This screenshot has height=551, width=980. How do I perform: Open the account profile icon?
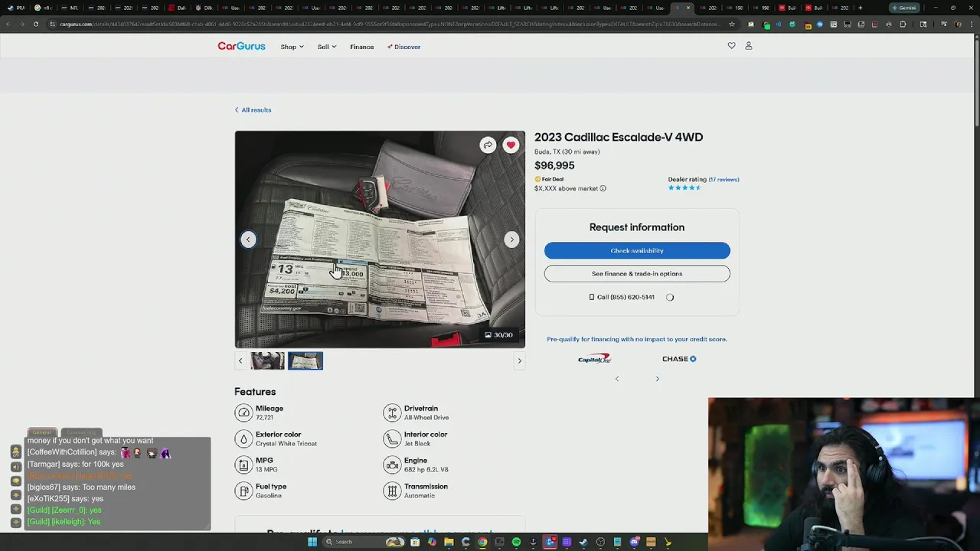pyautogui.click(x=749, y=46)
